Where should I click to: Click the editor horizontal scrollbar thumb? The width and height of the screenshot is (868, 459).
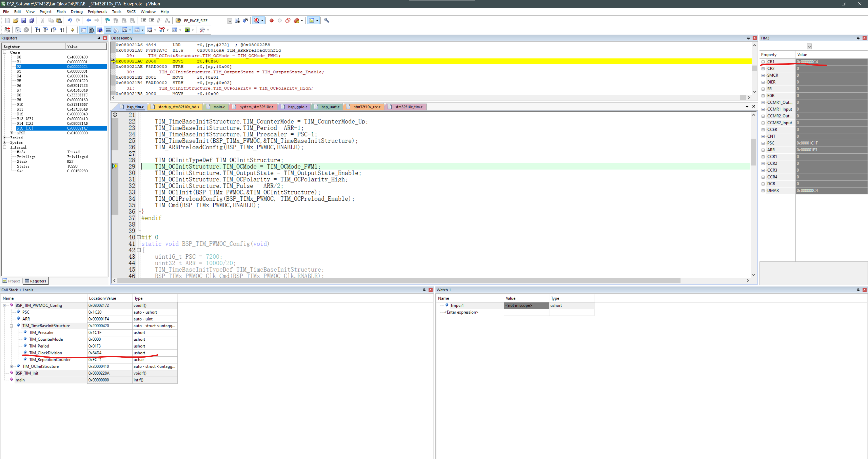(399, 281)
